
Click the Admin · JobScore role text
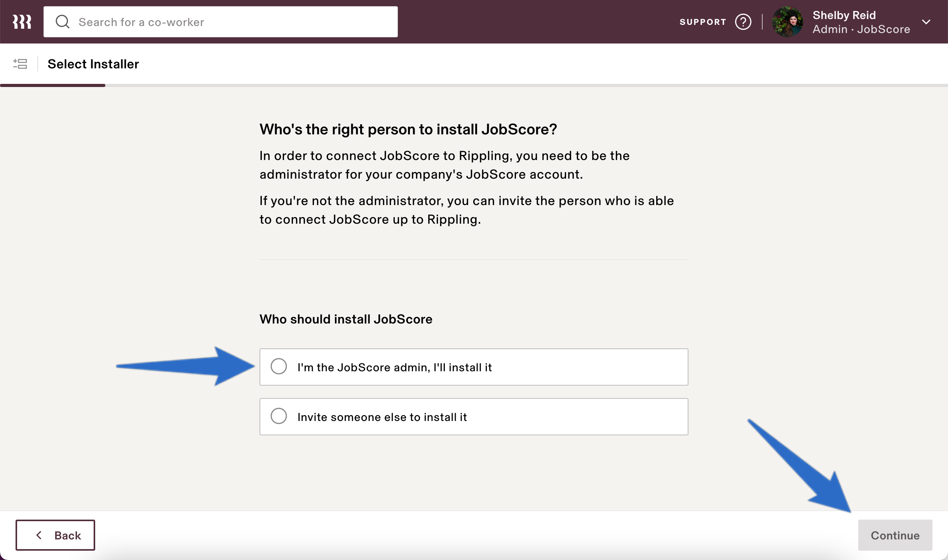click(x=861, y=29)
